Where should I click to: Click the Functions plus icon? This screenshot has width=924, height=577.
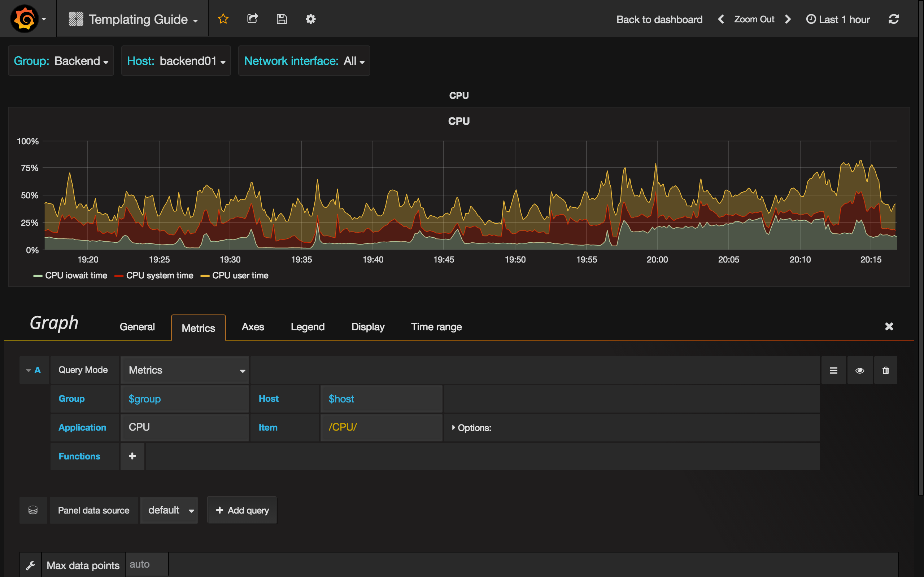(132, 456)
